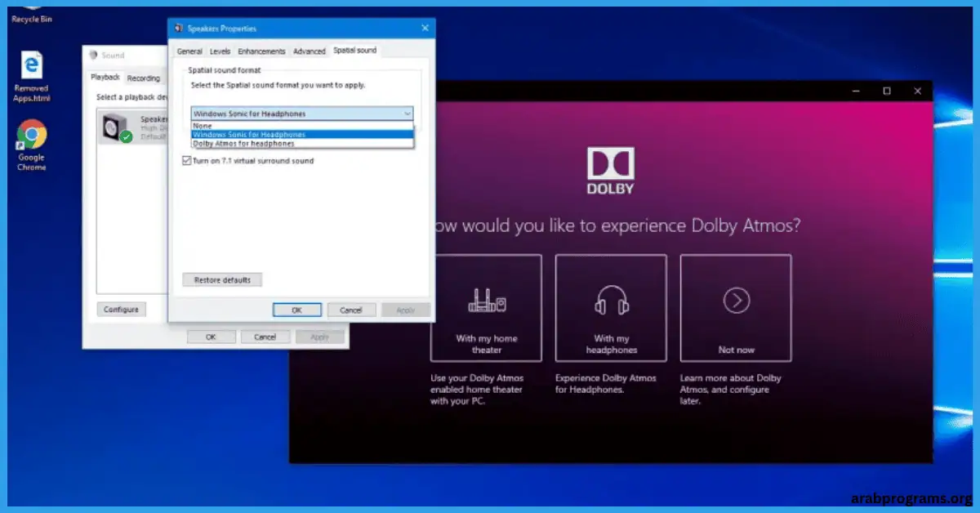Image resolution: width=980 pixels, height=513 pixels.
Task: Click Cancel in Speakers Properties
Action: tap(351, 310)
